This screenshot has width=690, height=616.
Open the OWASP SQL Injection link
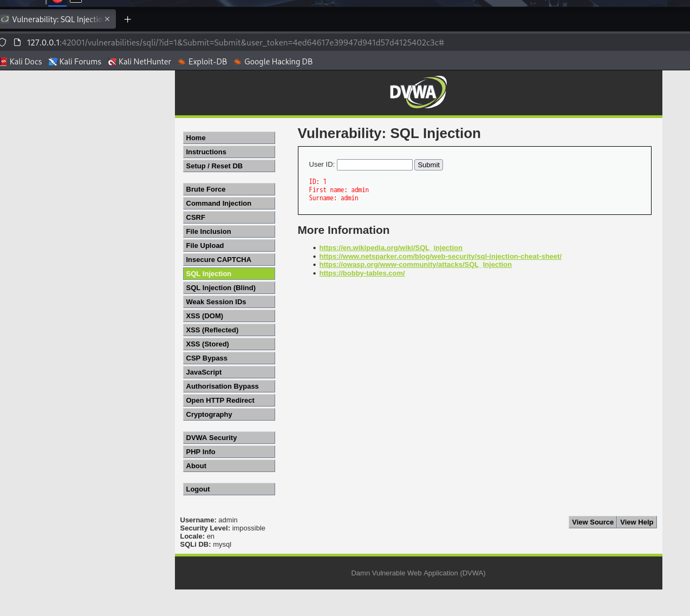[415, 265]
